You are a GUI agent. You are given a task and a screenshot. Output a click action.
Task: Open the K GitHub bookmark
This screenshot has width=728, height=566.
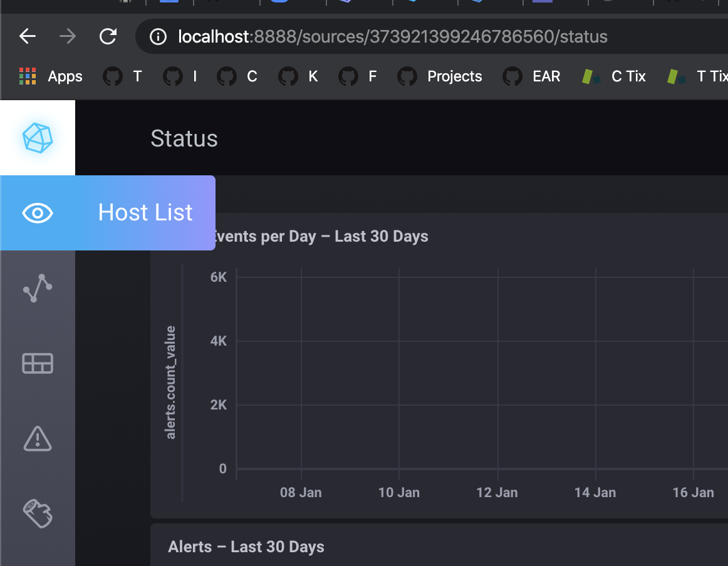click(x=299, y=76)
